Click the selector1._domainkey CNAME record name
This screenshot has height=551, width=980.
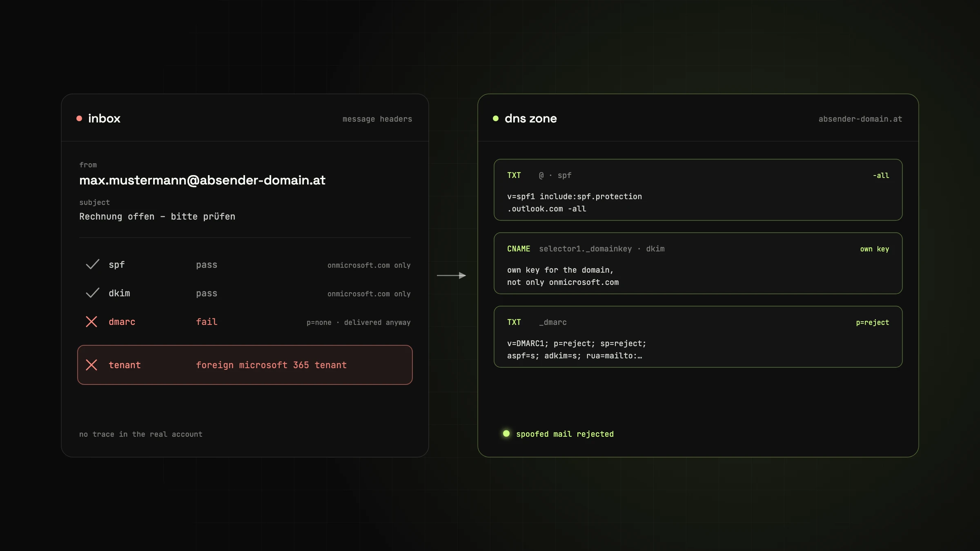click(x=585, y=249)
